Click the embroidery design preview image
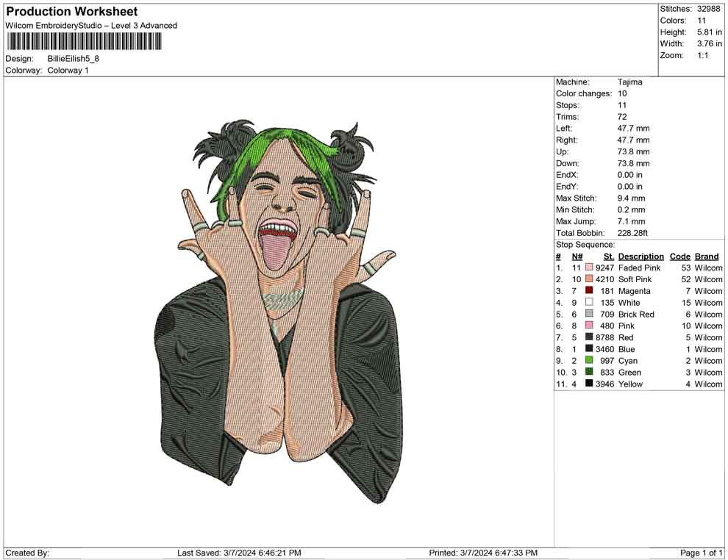 click(x=279, y=312)
